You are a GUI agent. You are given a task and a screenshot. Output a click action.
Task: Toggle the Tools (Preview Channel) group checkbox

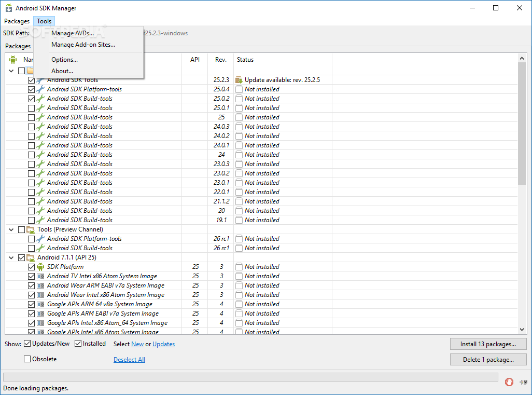21,229
